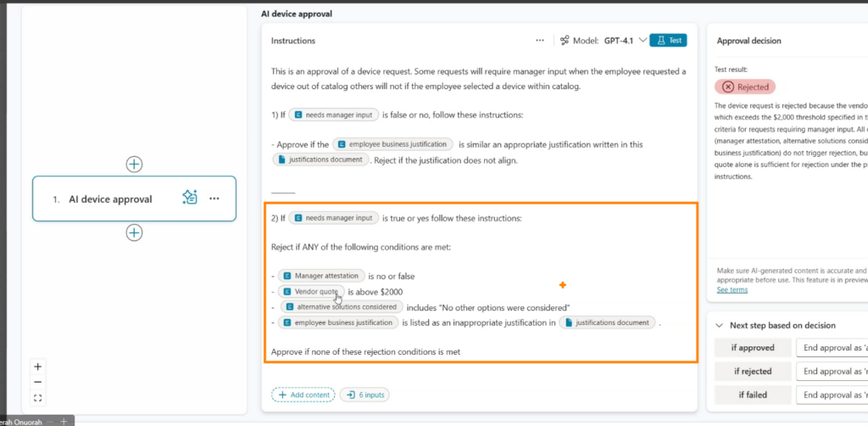
Task: Click the Test button
Action: [x=668, y=40]
